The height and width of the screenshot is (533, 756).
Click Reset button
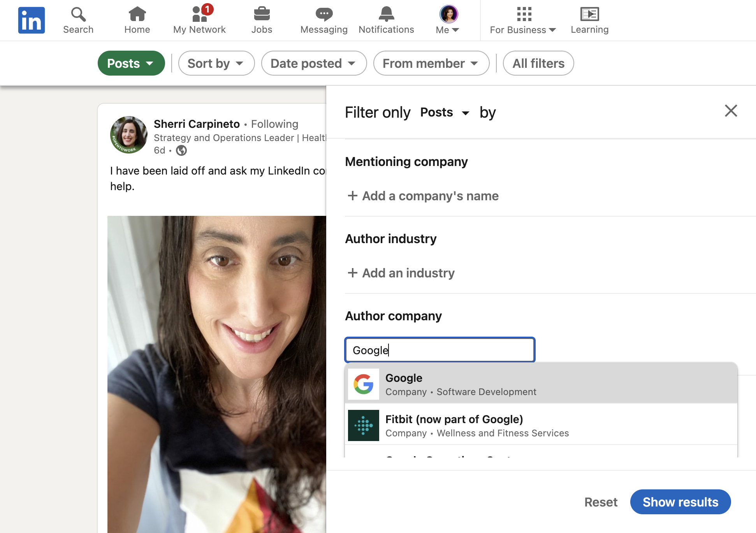tap(601, 502)
